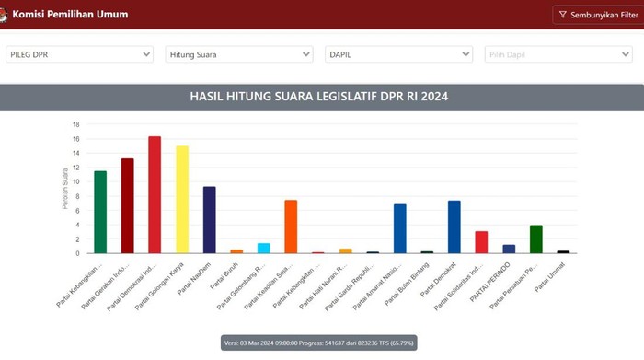
Task: Click the Perolah Suara y-axis title
Action: [65, 189]
